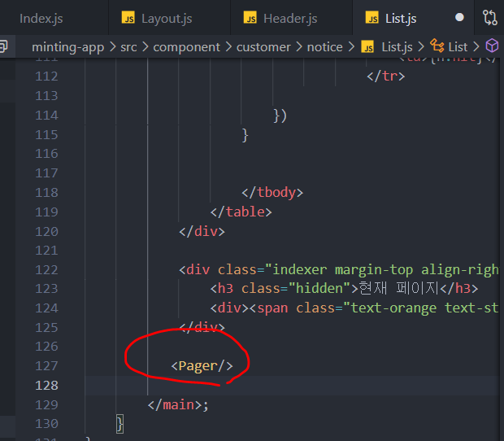Place cursor on the <Pager/> tag
Image resolution: width=504 pixels, height=441 pixels.
[x=202, y=366]
